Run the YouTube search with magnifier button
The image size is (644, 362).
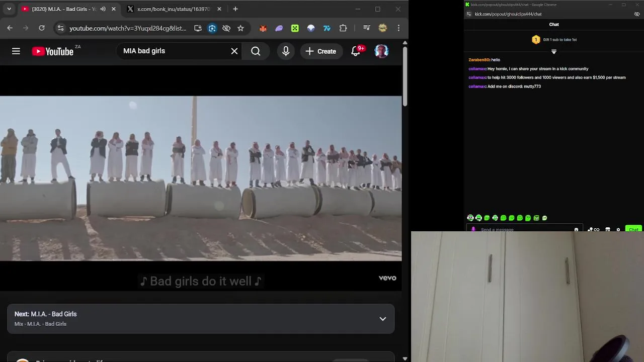pyautogui.click(x=256, y=51)
